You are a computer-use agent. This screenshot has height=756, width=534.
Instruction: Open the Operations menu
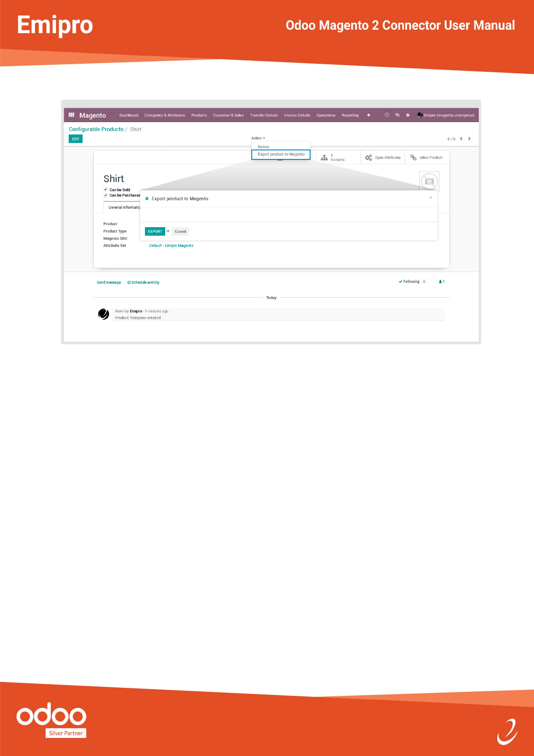[x=326, y=115]
